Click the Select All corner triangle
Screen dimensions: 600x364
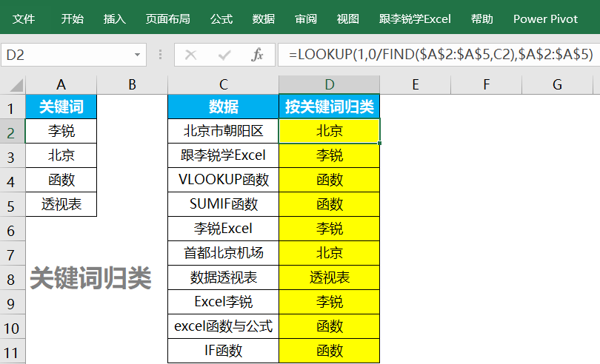click(x=13, y=85)
